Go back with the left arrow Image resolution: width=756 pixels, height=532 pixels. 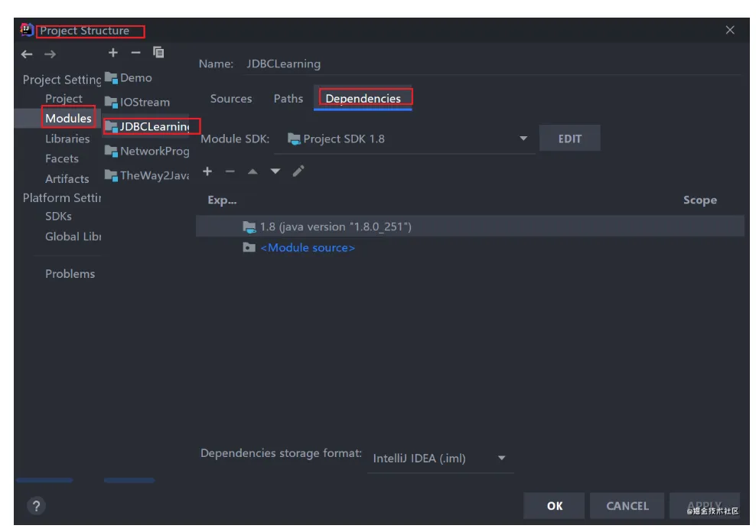click(x=27, y=54)
